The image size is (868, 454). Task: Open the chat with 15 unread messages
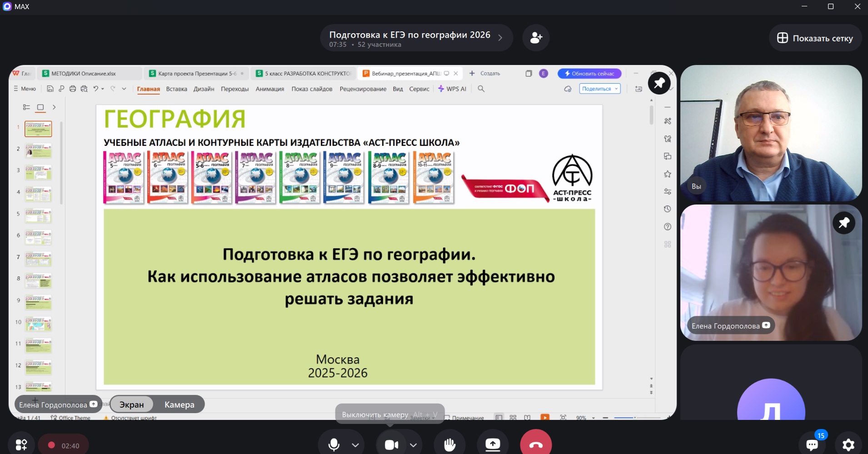812,444
